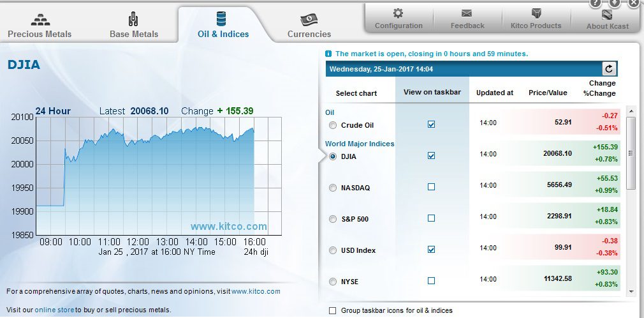Select the NASDAQ chart radio button

333,188
